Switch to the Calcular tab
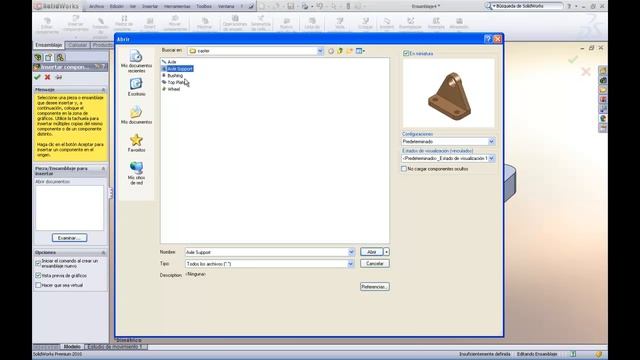This screenshot has width=640, height=360. (78, 45)
